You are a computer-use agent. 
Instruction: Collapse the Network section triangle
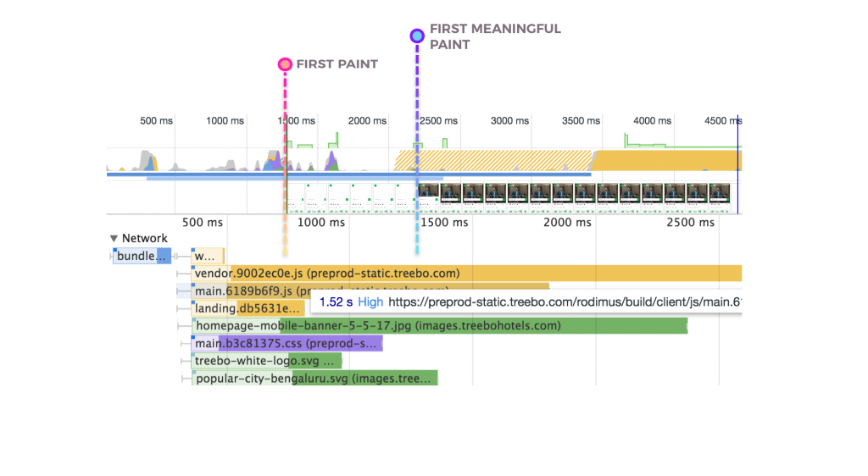pyautogui.click(x=114, y=239)
